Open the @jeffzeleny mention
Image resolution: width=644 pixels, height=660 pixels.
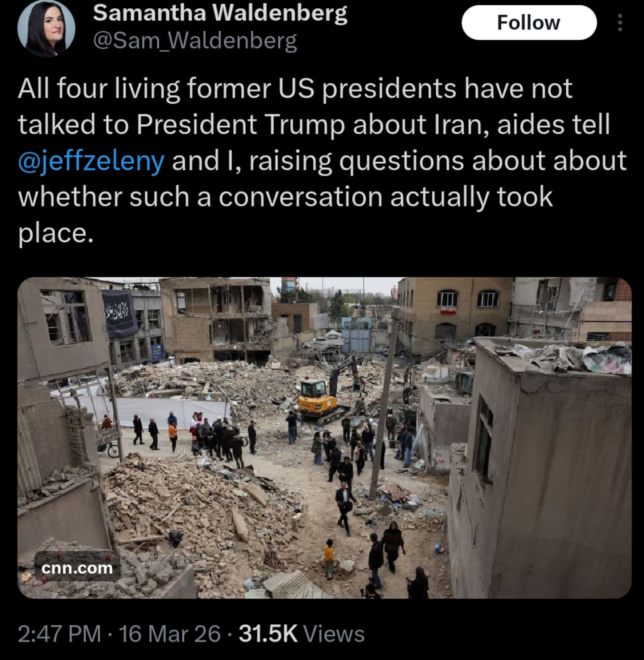[91, 161]
